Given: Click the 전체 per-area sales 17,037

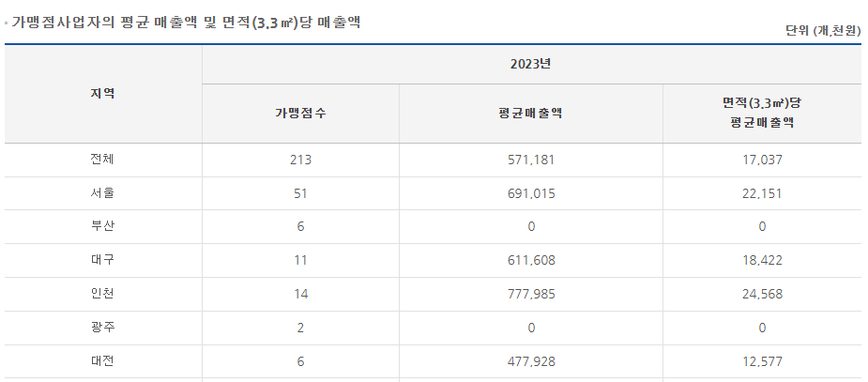Looking at the screenshot, I should pos(762,160).
